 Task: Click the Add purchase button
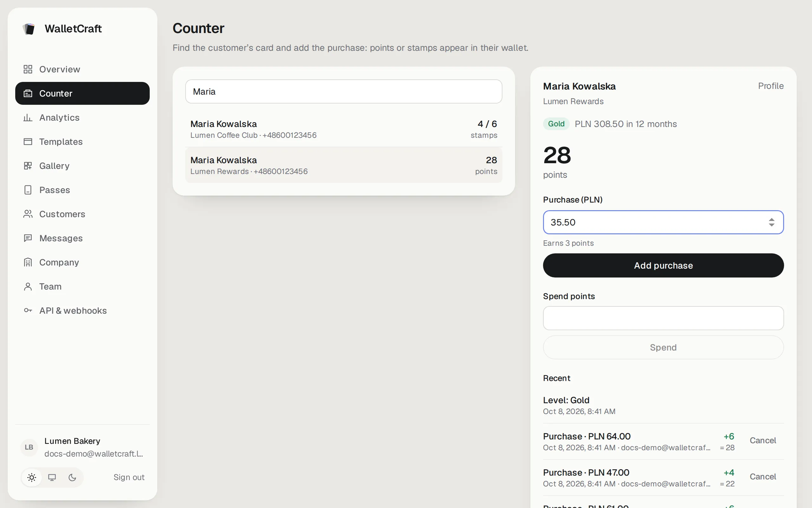(663, 265)
